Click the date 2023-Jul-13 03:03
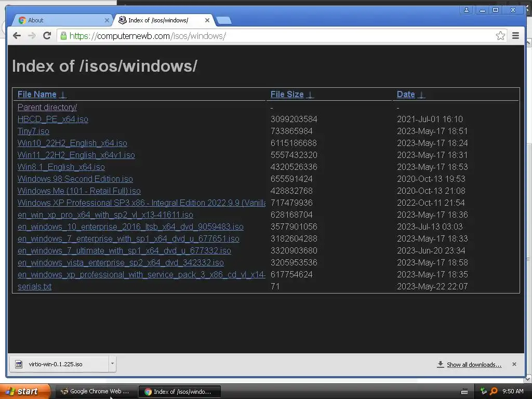532x399 pixels. point(430,227)
